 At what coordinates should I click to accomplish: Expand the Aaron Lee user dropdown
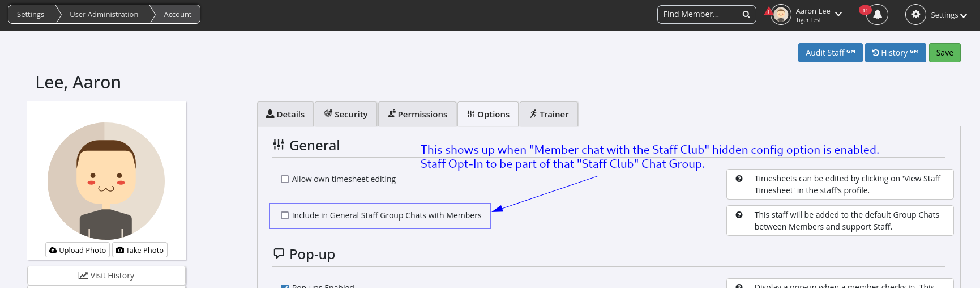(x=838, y=15)
